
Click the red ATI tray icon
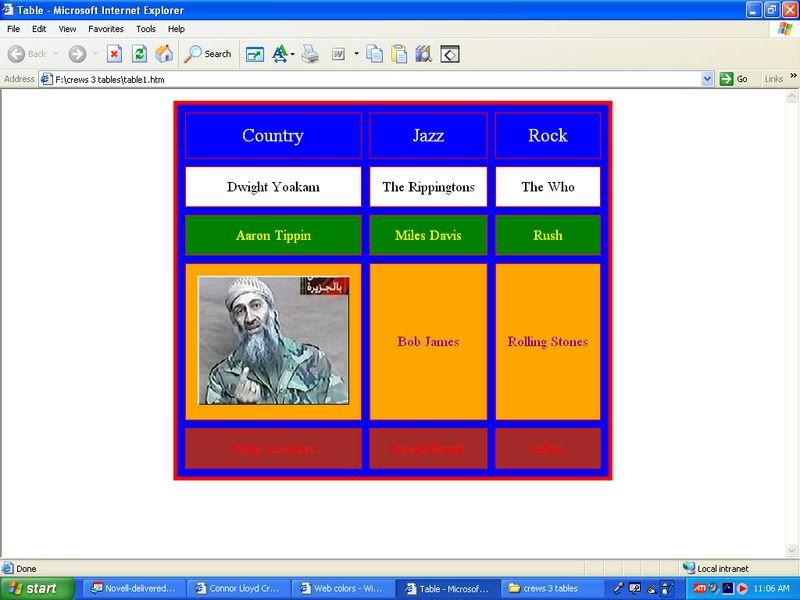click(699, 588)
